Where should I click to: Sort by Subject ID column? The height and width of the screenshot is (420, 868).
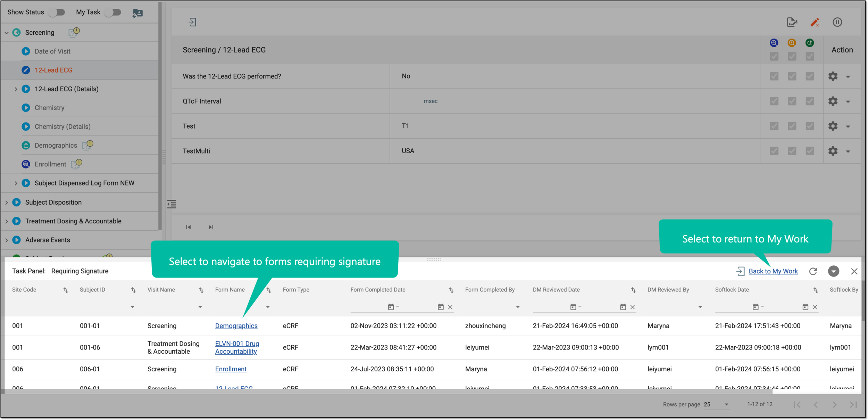(x=133, y=290)
